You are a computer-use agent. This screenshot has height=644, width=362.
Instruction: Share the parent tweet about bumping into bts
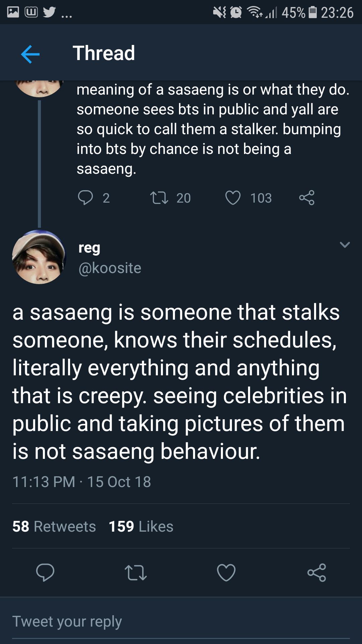click(307, 198)
